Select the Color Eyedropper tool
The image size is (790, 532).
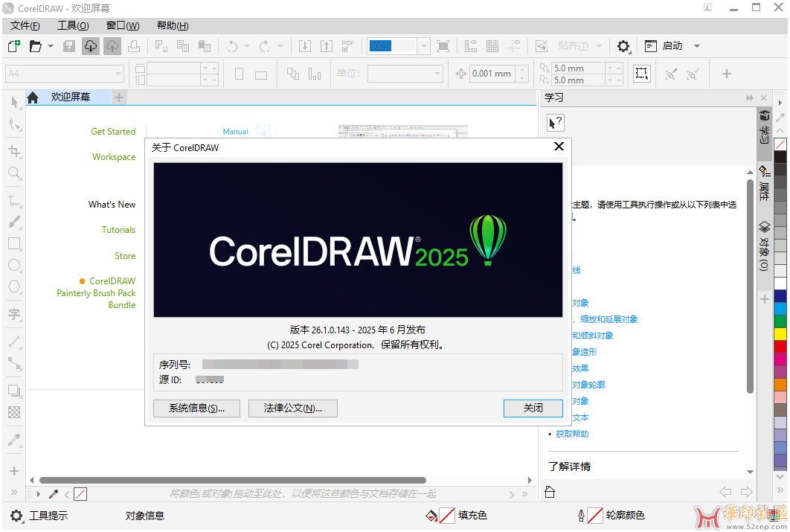coord(15,440)
